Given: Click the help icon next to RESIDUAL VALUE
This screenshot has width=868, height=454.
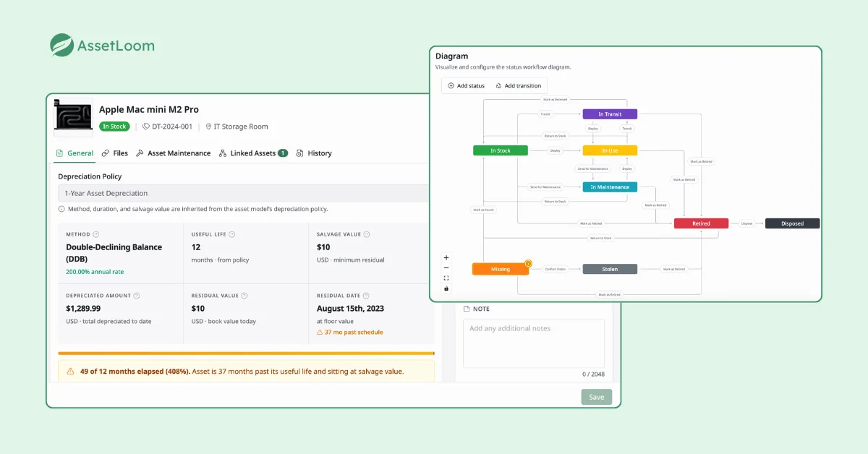Looking at the screenshot, I should (244, 296).
